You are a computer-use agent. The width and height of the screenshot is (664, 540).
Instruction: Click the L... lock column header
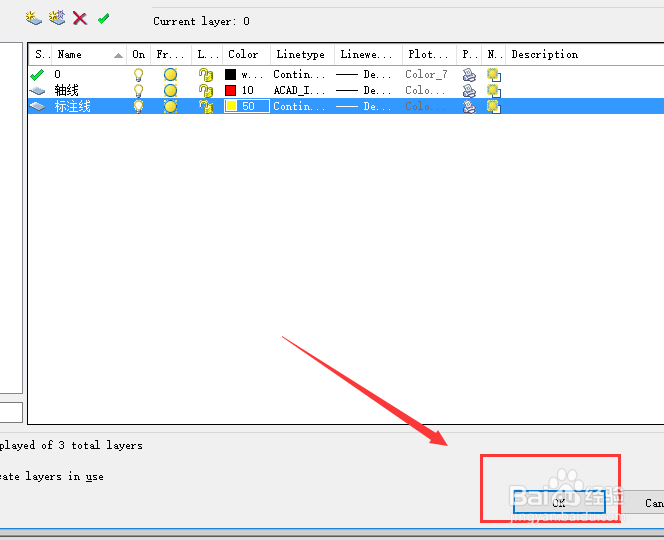click(207, 55)
